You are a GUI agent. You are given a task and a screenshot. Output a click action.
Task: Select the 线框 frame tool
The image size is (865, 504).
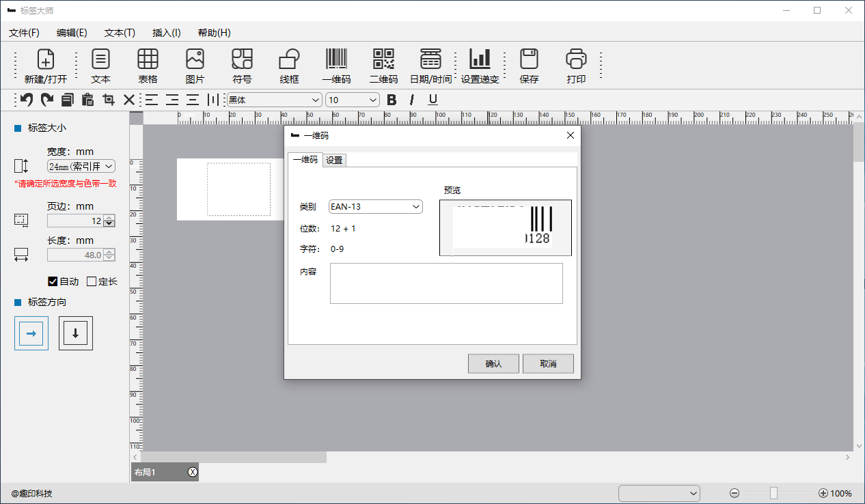pyautogui.click(x=289, y=66)
